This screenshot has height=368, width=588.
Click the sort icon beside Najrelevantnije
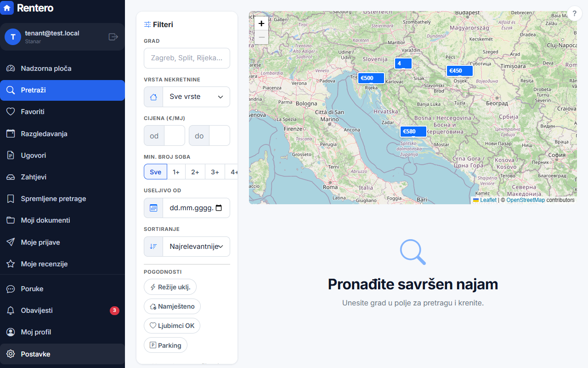point(153,247)
